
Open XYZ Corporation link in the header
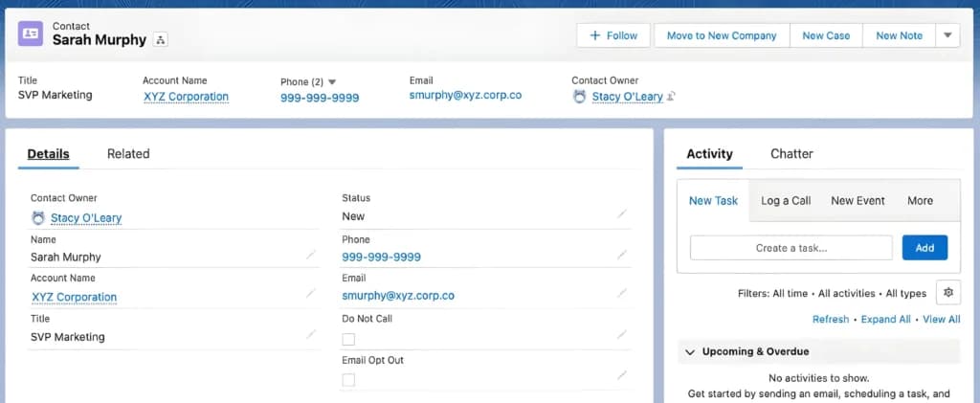tap(187, 97)
